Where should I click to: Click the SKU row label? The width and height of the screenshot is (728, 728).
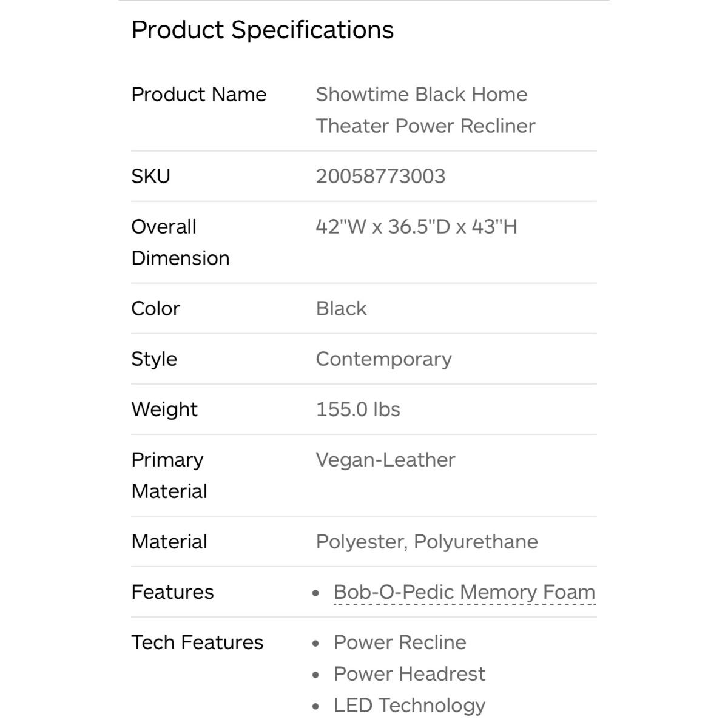150,177
